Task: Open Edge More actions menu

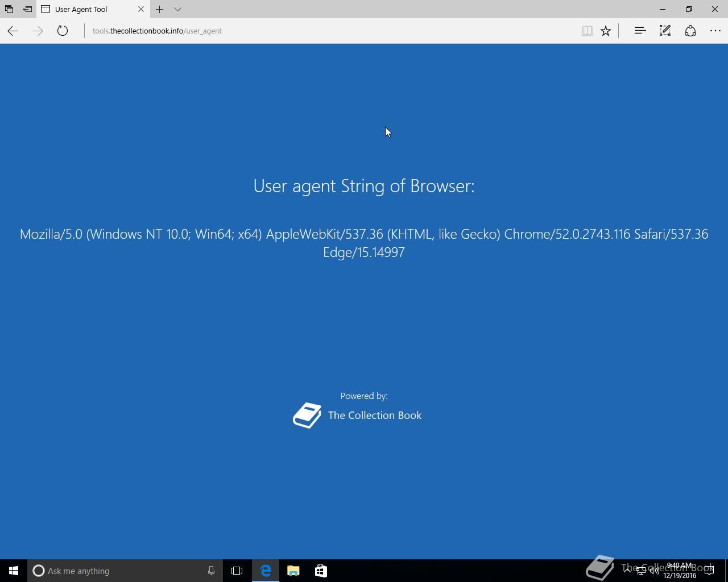Action: tap(715, 31)
